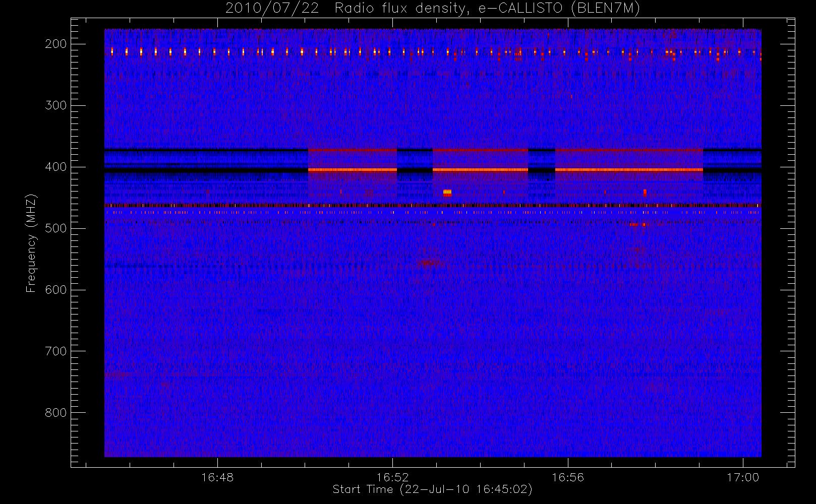Select the 800 frequency tick label
The height and width of the screenshot is (504, 816).
click(56, 413)
